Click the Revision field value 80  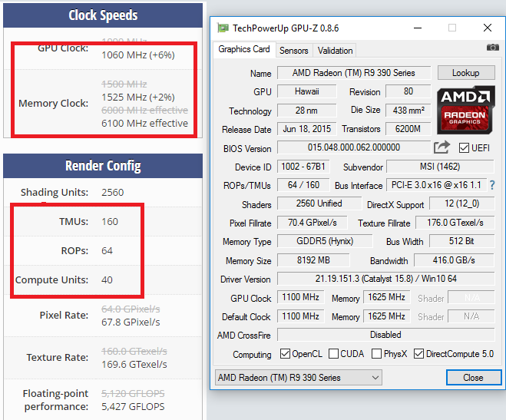coord(408,91)
